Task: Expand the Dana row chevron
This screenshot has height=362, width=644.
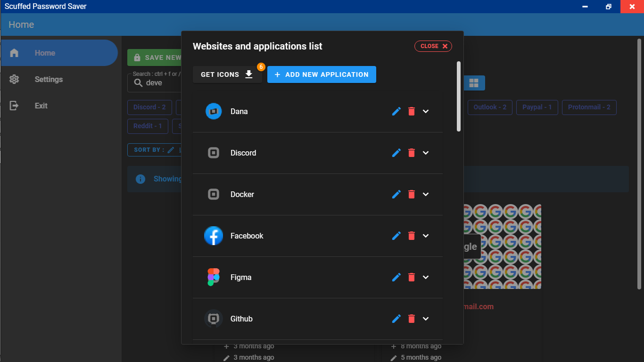Action: click(426, 111)
